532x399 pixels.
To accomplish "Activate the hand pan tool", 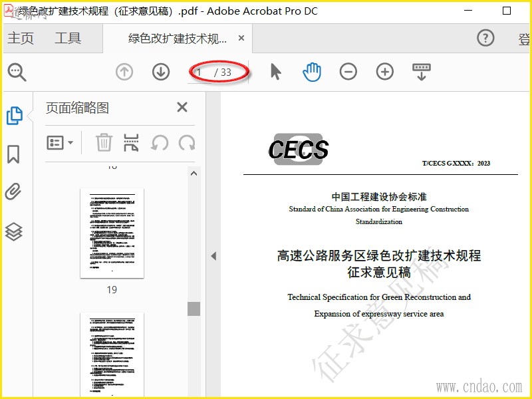I will coord(312,72).
